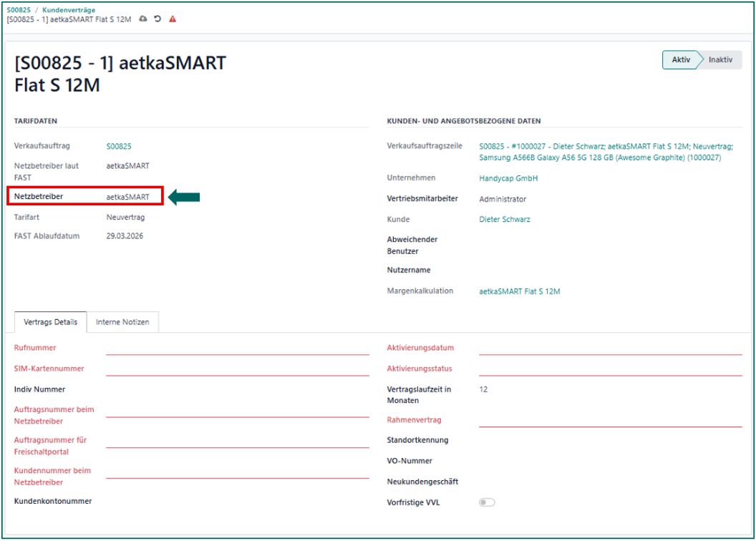756x541 pixels.
Task: Open customer Dieter Schwarz link
Action: 505,220
